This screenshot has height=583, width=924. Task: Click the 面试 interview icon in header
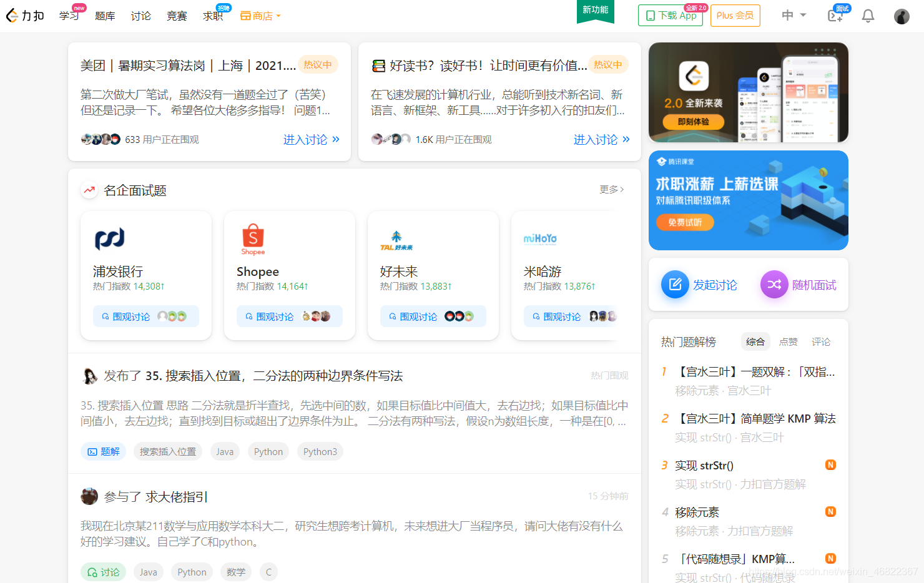click(837, 14)
